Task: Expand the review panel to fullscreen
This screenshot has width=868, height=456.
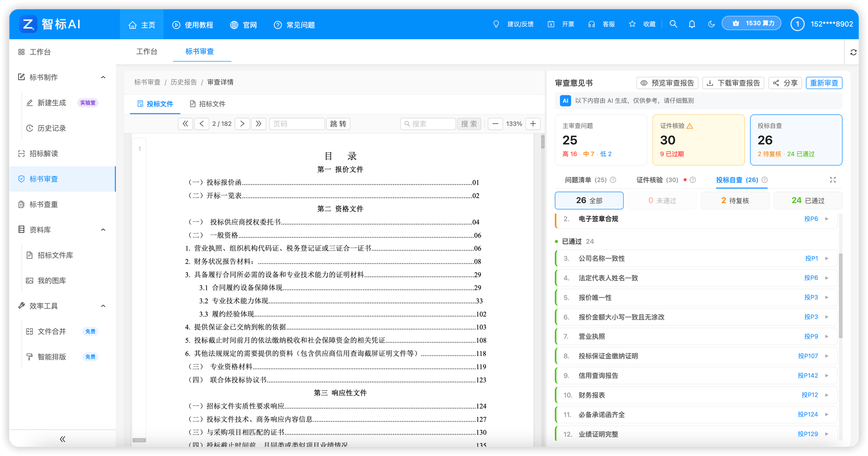Action: point(833,180)
